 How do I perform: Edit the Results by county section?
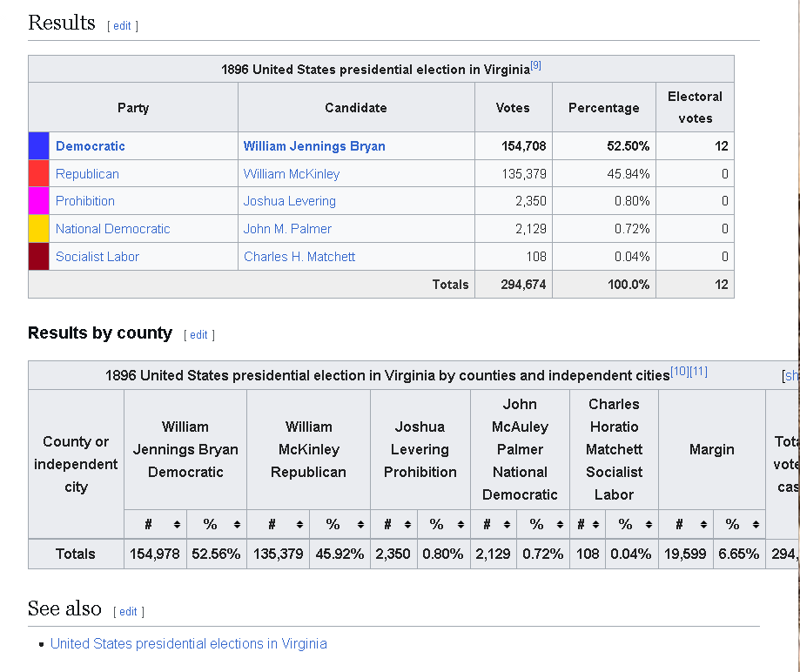tap(198, 335)
